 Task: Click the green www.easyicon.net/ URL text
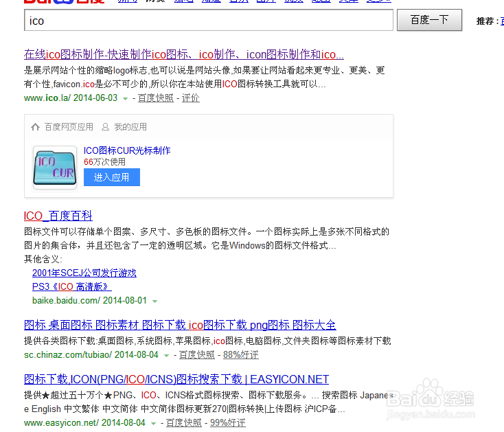click(x=61, y=422)
